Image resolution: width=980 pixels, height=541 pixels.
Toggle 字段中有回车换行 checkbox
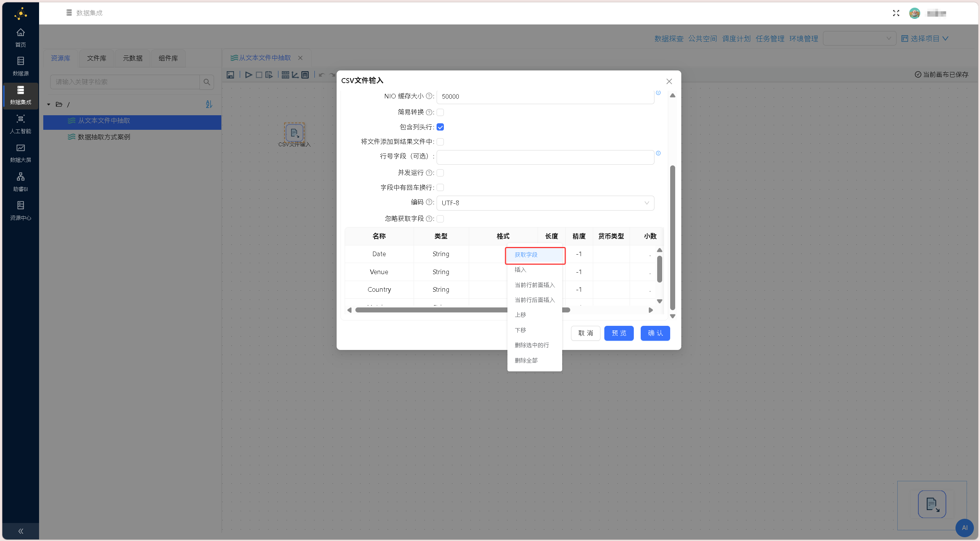[440, 188]
